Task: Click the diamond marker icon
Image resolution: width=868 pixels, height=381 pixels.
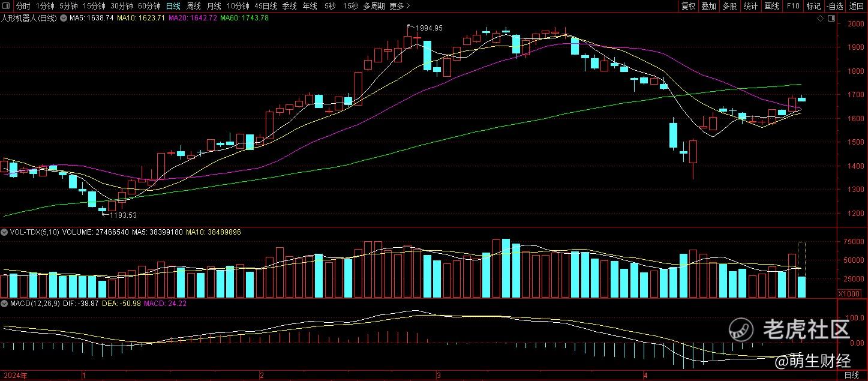Action: coord(819,18)
